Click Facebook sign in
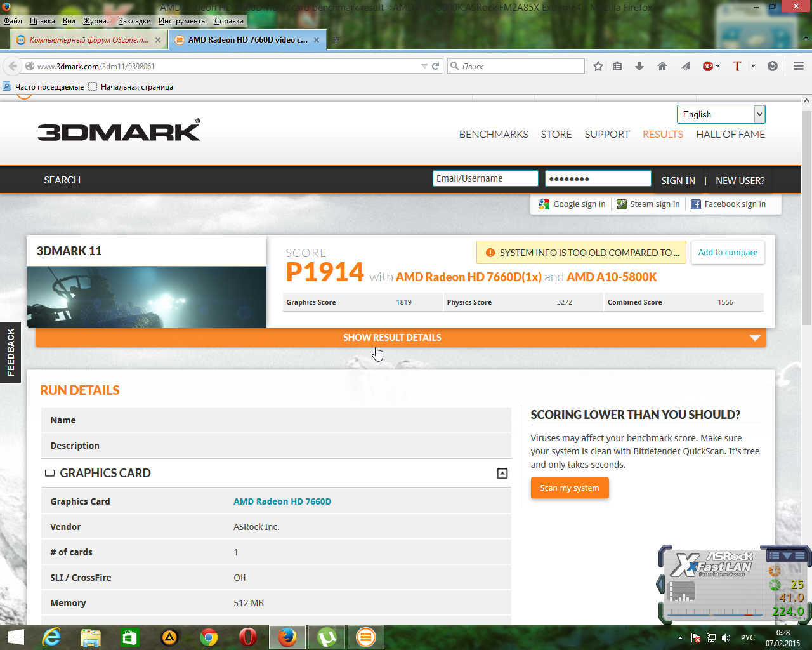Image resolution: width=812 pixels, height=650 pixels. click(x=728, y=204)
